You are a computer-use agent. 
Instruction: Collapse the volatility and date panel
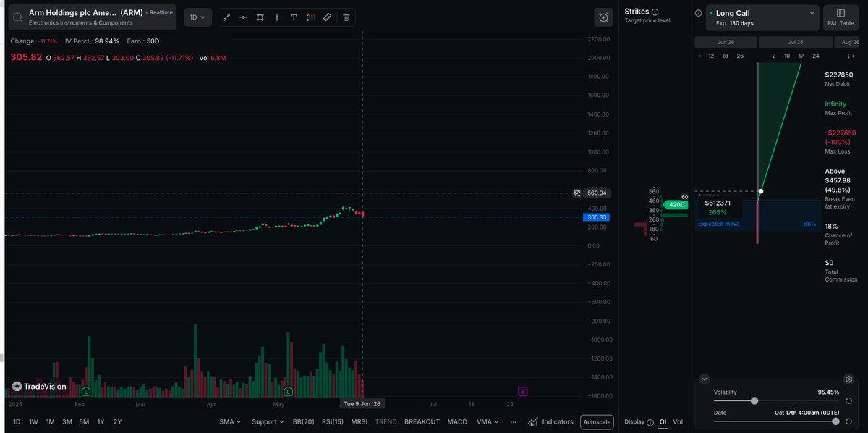coord(705,379)
